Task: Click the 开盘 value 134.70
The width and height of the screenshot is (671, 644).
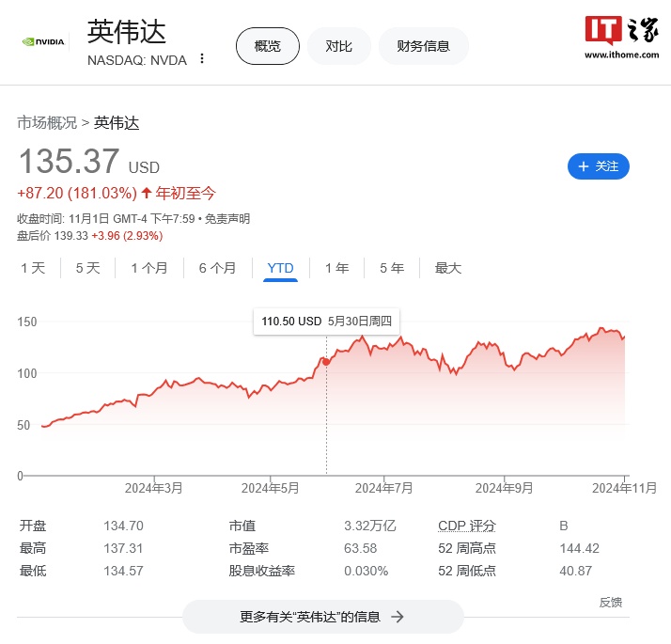Action: coord(123,526)
